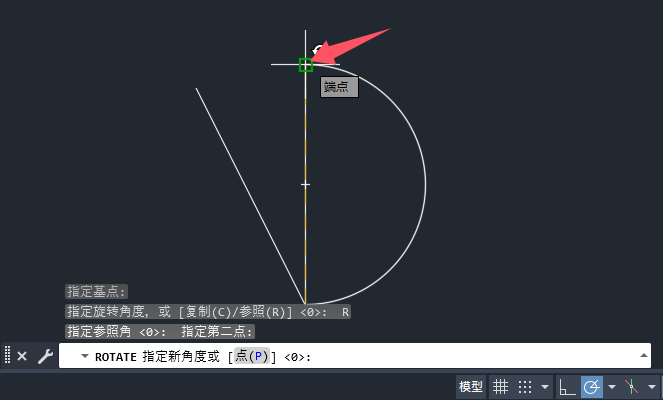Click the 端点 endpoint snap tooltip

pos(339,87)
